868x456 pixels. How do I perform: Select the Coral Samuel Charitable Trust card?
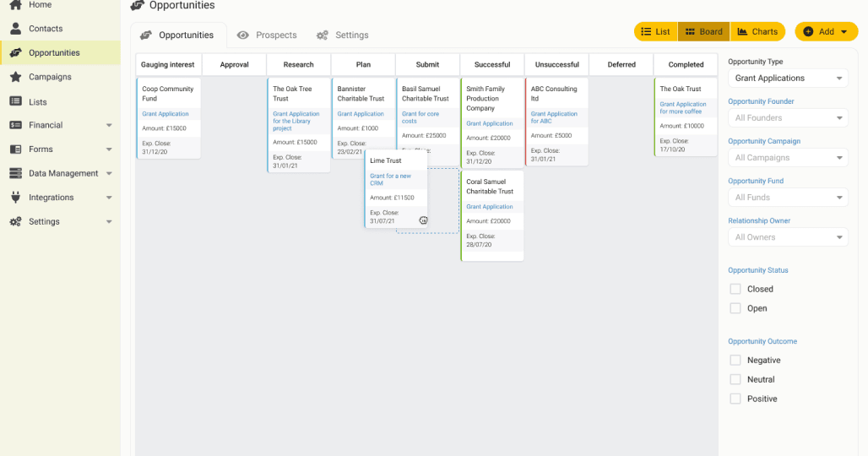coord(492,216)
